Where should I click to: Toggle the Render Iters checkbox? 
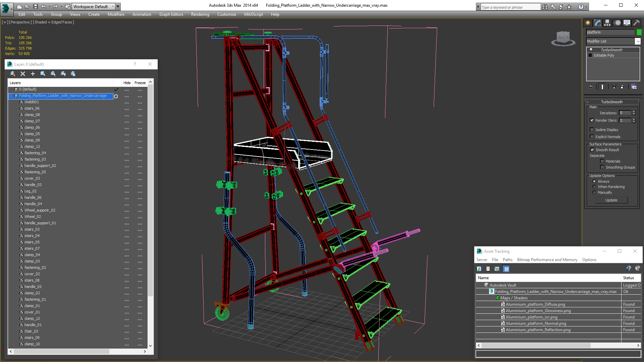point(592,120)
